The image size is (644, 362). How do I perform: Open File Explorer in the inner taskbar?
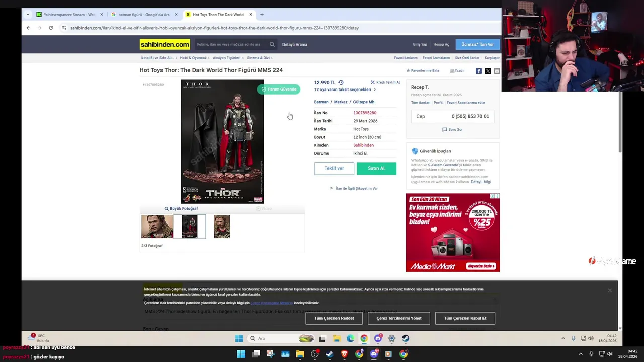[336, 338]
